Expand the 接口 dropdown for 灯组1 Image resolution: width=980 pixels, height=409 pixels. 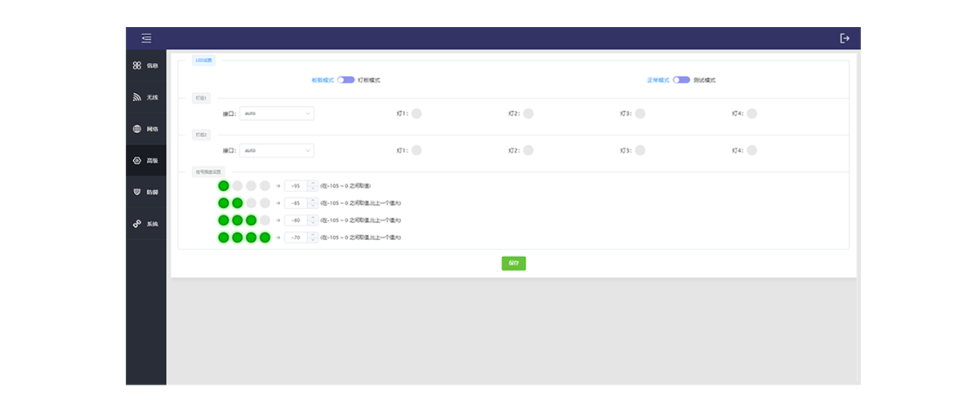(x=277, y=113)
